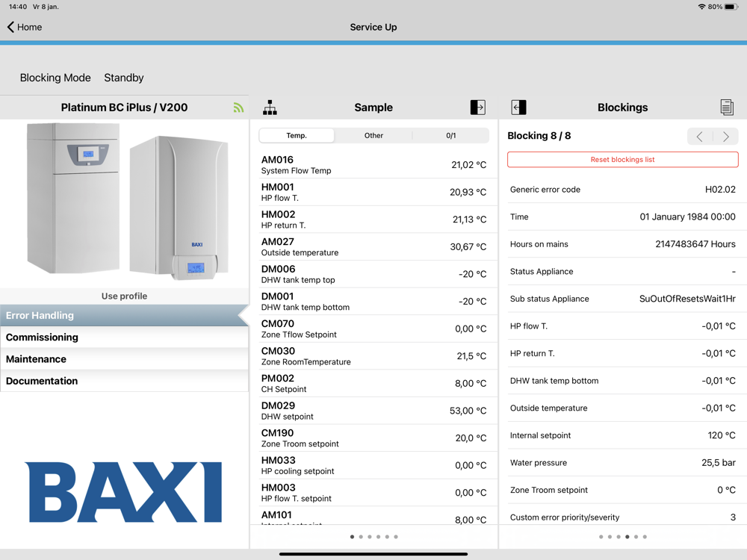This screenshot has height=560, width=747.
Task: Tap battery indicator in status bar
Action: (x=731, y=7)
